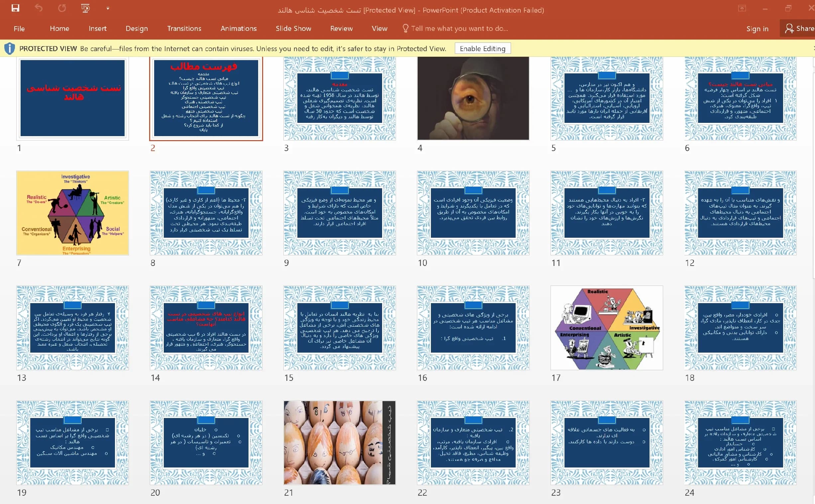Click Sign in link
The height and width of the screenshot is (504, 815).
(x=757, y=29)
